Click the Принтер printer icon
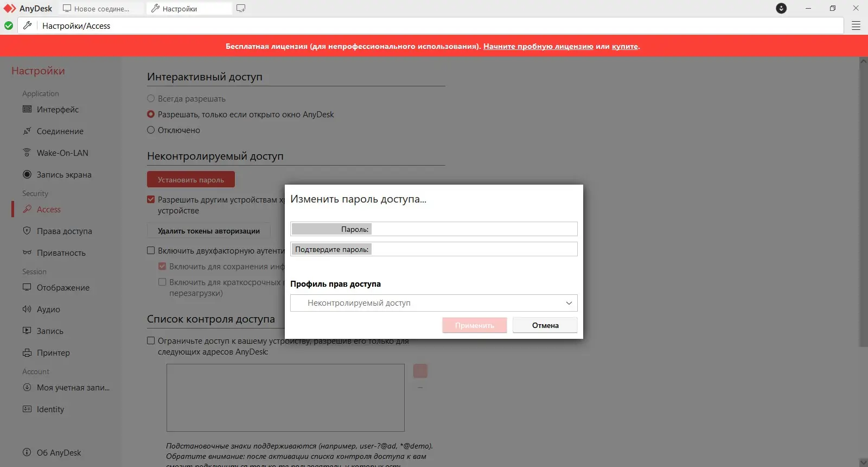 pos(27,352)
